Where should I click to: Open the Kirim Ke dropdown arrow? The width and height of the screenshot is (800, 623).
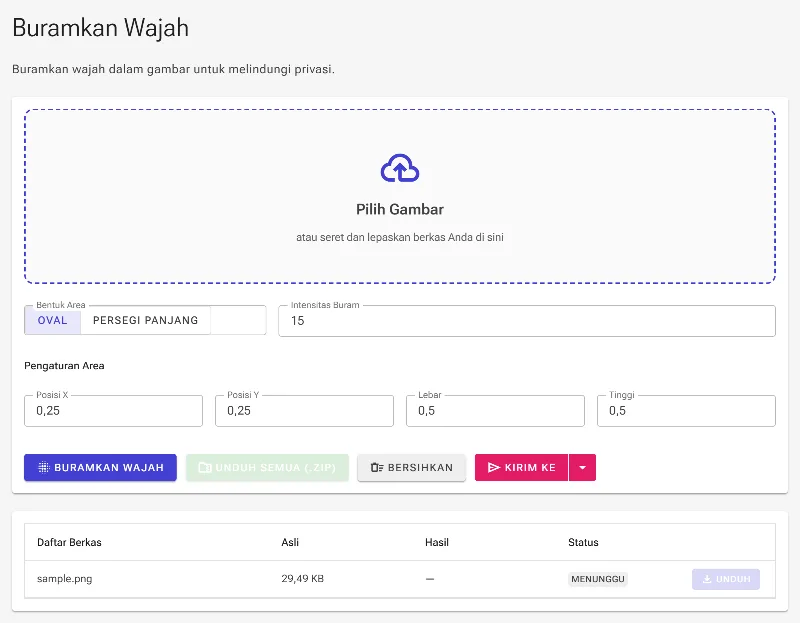coord(583,467)
